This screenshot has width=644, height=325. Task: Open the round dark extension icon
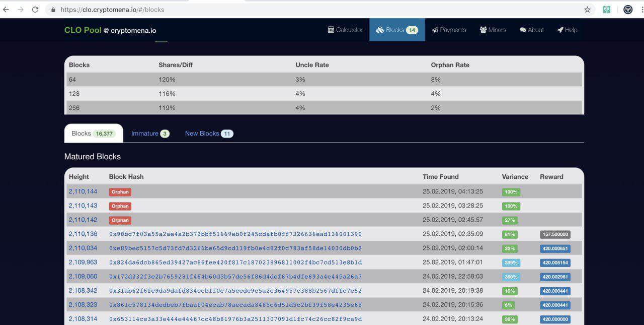(628, 10)
